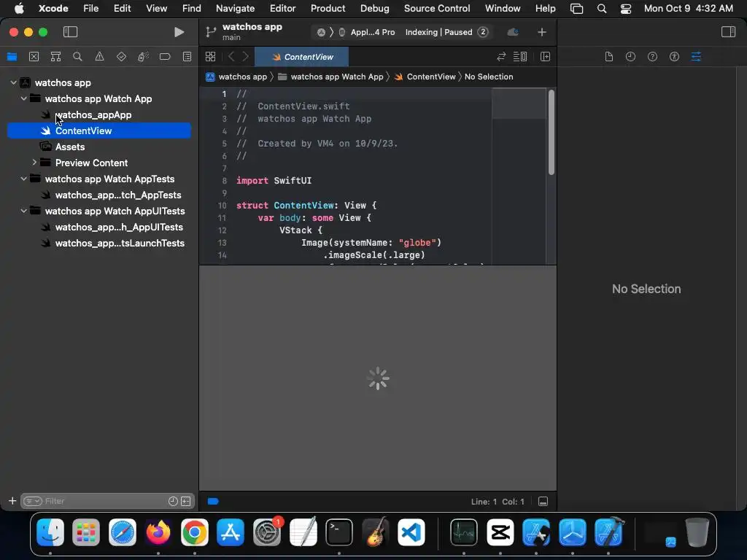Toggle the inspector panel

[729, 32]
